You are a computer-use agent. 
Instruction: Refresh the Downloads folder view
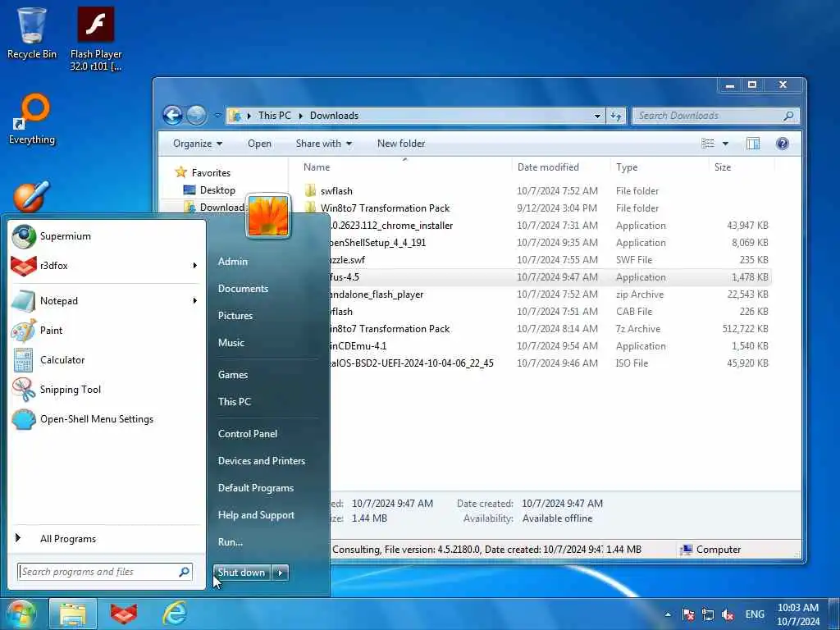pos(616,116)
